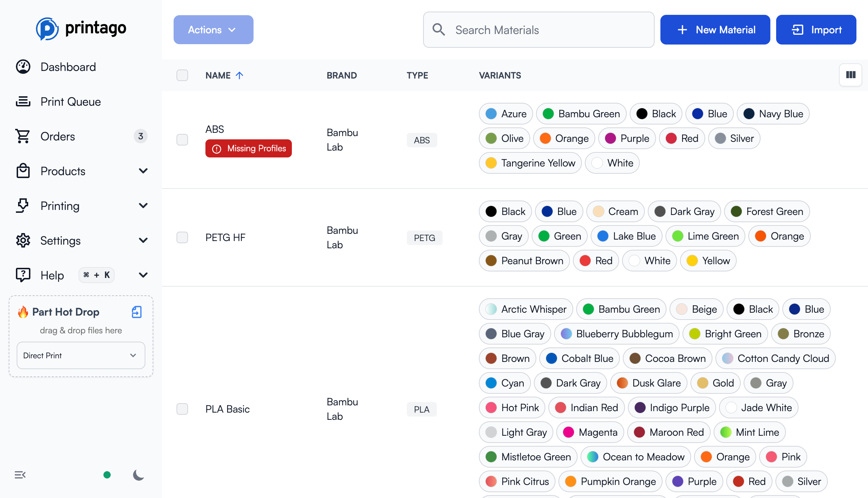Click the Part Hot Drop upload file icon
Image resolution: width=868 pixels, height=498 pixels.
(x=137, y=312)
